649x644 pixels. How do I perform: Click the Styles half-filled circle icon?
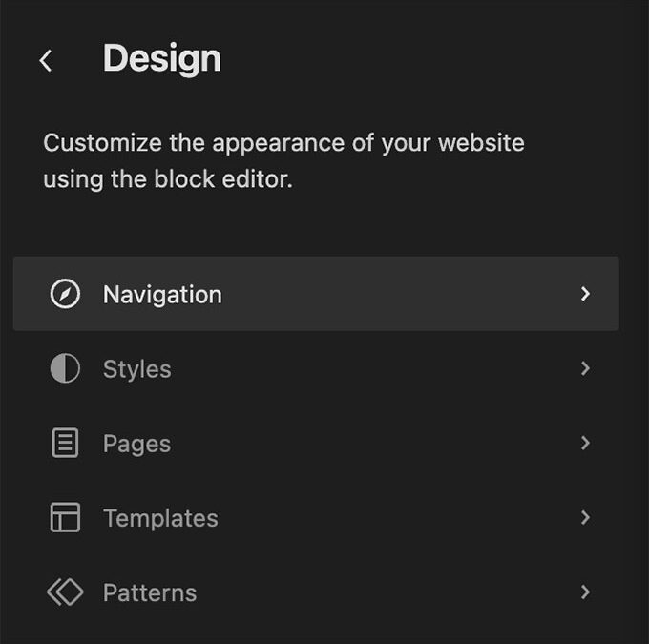65,368
